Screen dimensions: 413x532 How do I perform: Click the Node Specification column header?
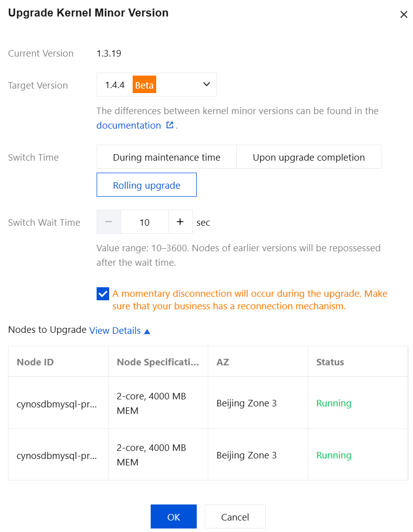pos(158,362)
